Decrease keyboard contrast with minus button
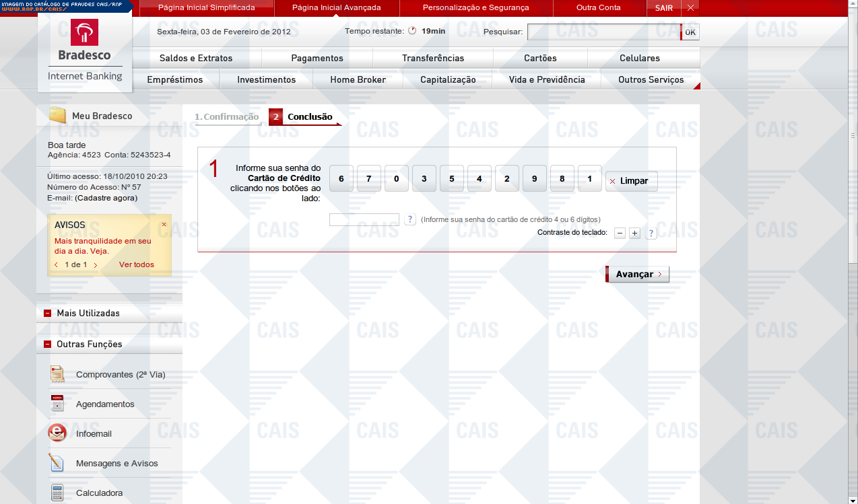The width and height of the screenshot is (858, 504). pyautogui.click(x=620, y=233)
